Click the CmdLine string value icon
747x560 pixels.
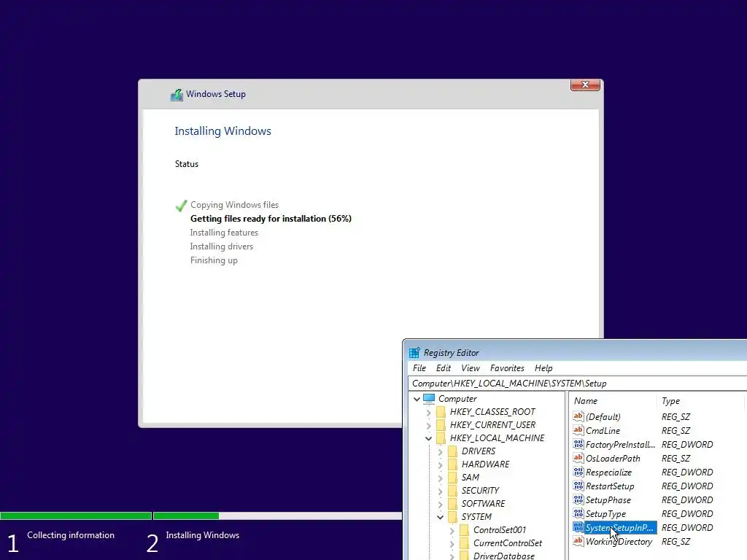(578, 430)
